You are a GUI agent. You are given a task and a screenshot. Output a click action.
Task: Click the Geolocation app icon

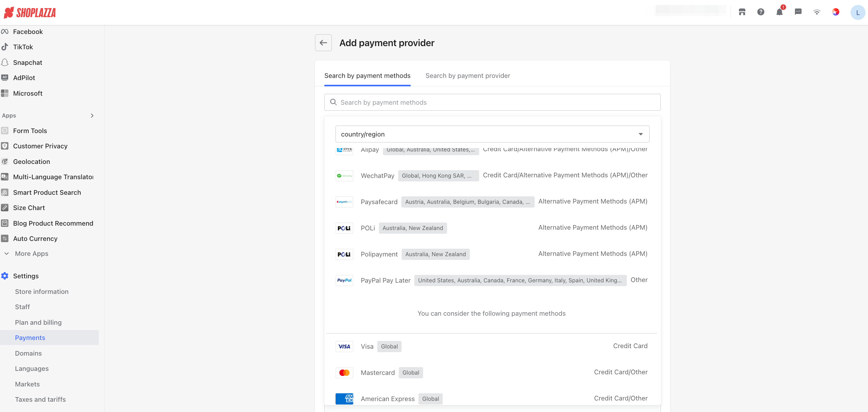(5, 161)
